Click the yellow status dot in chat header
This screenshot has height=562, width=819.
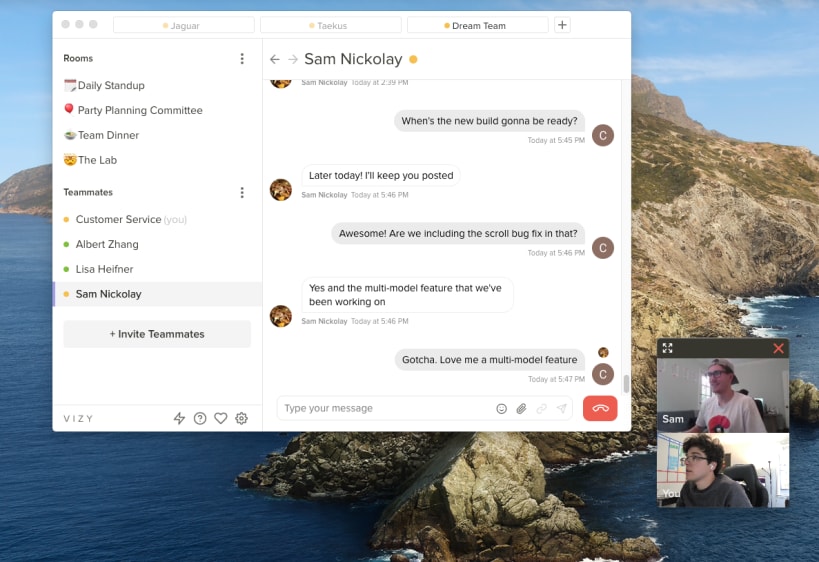[413, 60]
